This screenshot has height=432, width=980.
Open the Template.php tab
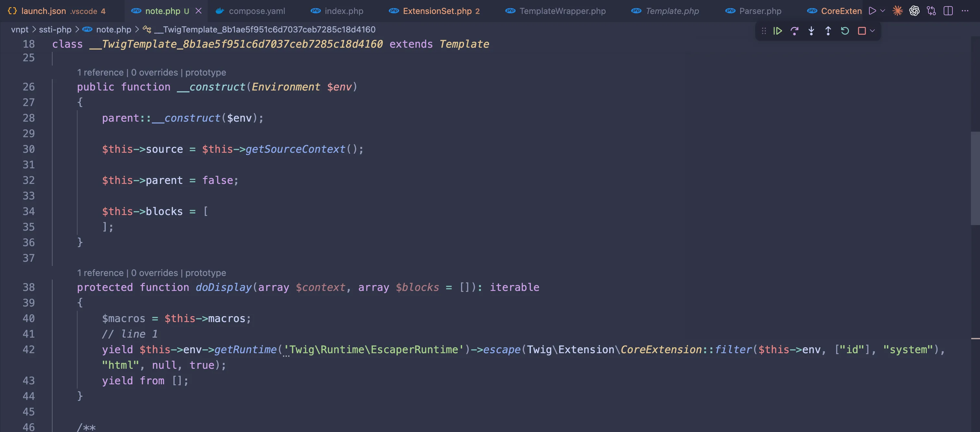pyautogui.click(x=665, y=11)
